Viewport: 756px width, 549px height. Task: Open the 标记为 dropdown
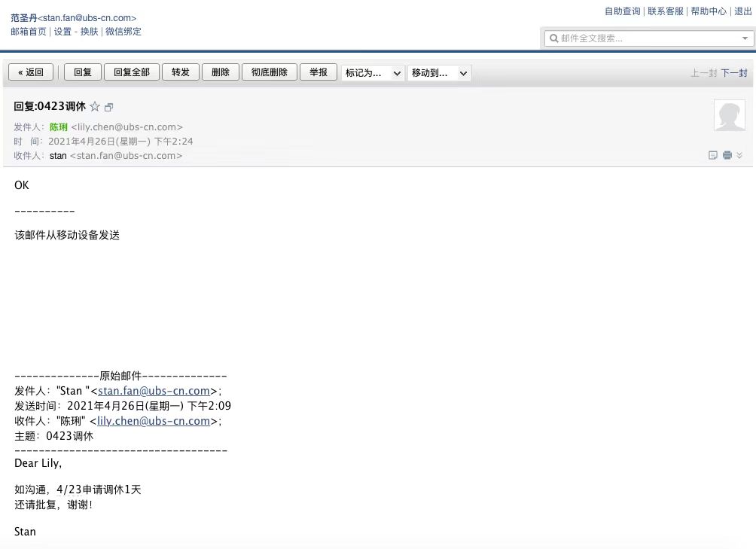coord(373,73)
